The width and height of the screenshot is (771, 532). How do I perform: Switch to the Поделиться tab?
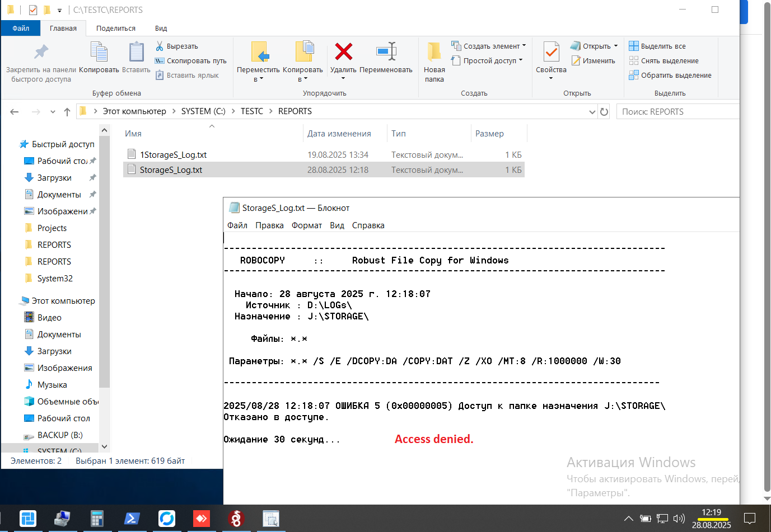pyautogui.click(x=116, y=29)
